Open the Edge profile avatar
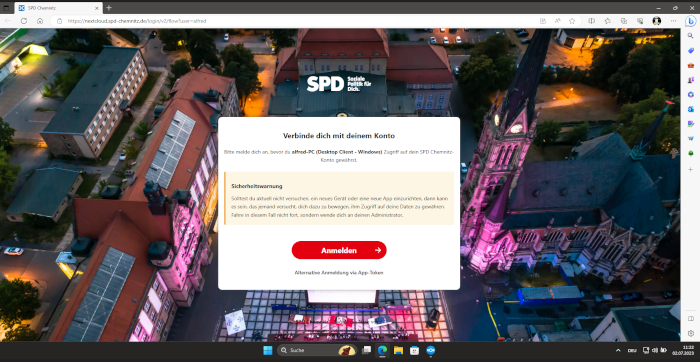The height and width of the screenshot is (362, 700). point(657,21)
